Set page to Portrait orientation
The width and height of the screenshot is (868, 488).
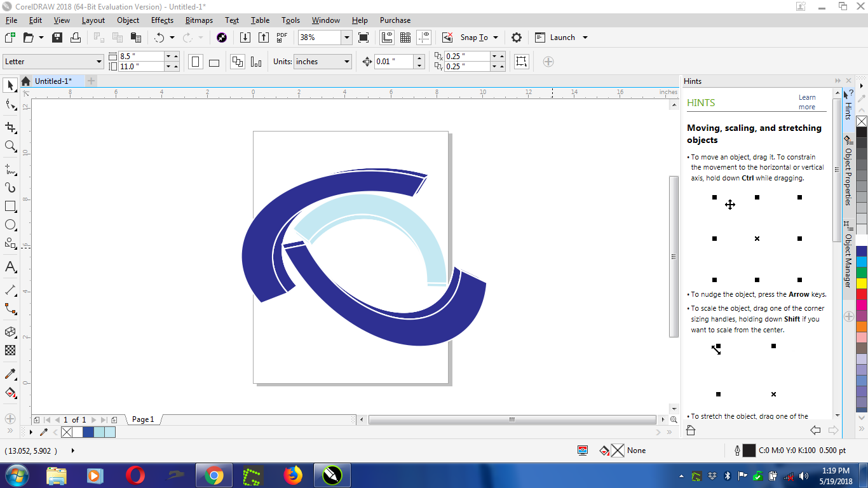196,62
